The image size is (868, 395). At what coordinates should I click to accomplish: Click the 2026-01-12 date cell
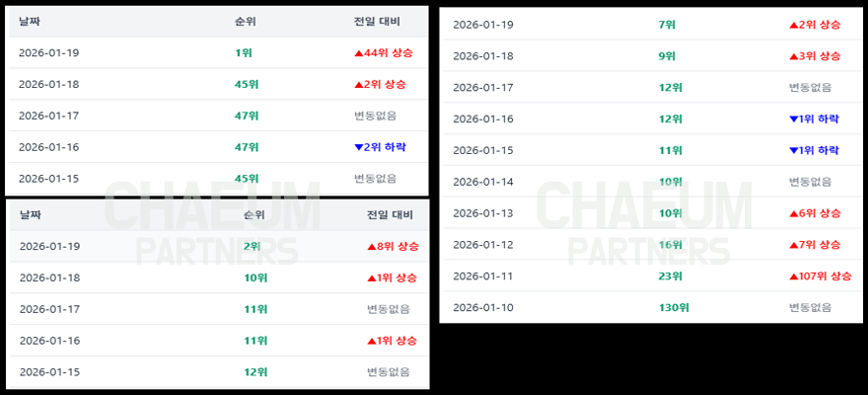coord(483,245)
